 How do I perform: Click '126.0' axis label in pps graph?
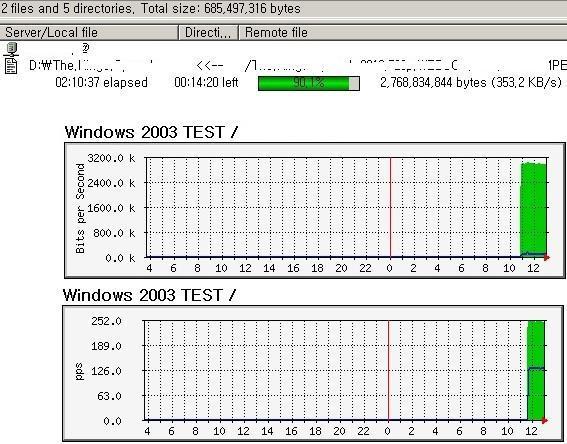(x=106, y=371)
